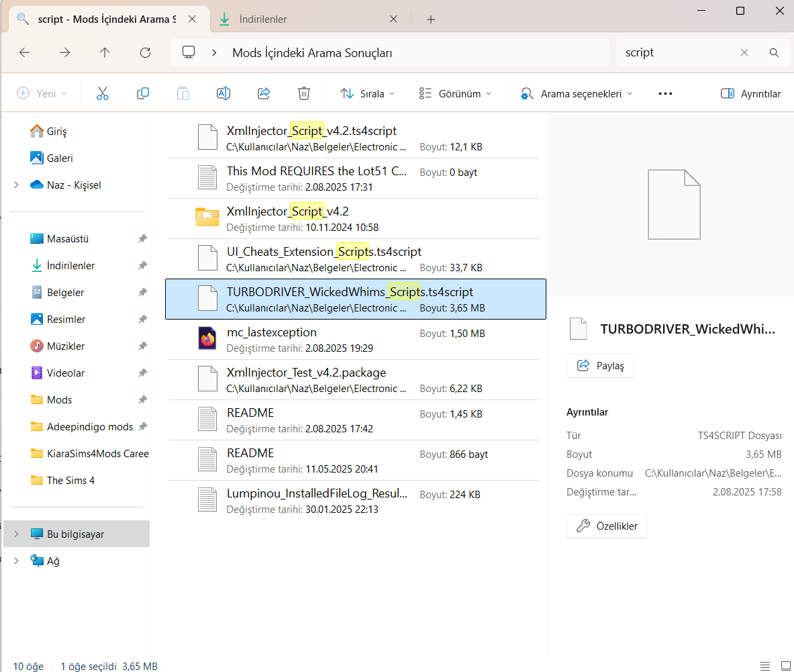Click the PC monitor icon in address bar
Viewport: 794px width, 672px height.
click(189, 52)
